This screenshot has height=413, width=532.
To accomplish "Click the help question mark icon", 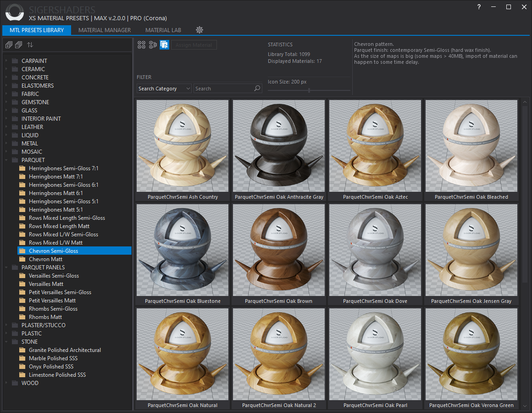I will (479, 7).
